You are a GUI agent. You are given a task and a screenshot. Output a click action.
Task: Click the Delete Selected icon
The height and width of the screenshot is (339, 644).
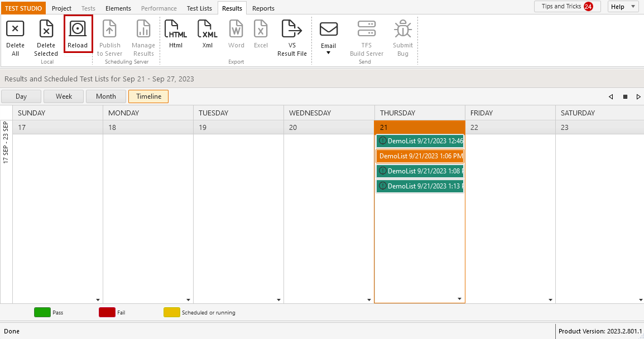46,29
